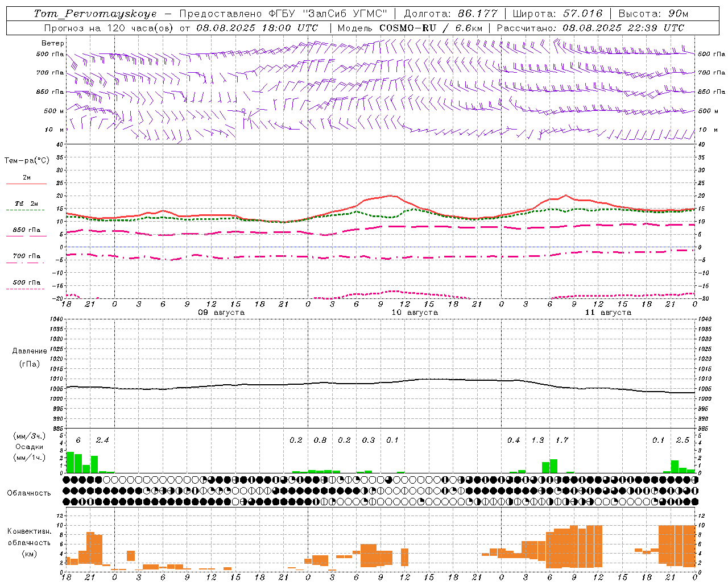The height and width of the screenshot is (582, 728).
Task: Click the 11 августа date label
Action: (x=608, y=313)
